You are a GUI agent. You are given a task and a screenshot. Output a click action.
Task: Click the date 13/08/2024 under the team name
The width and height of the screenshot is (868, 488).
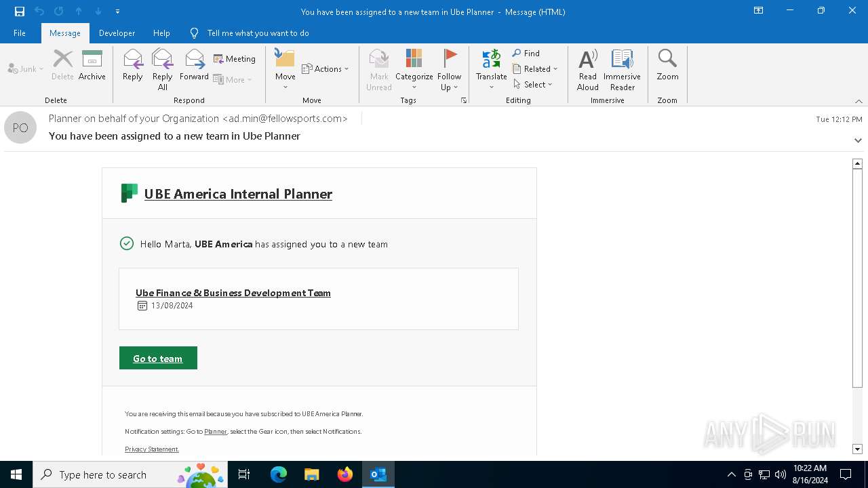click(172, 306)
